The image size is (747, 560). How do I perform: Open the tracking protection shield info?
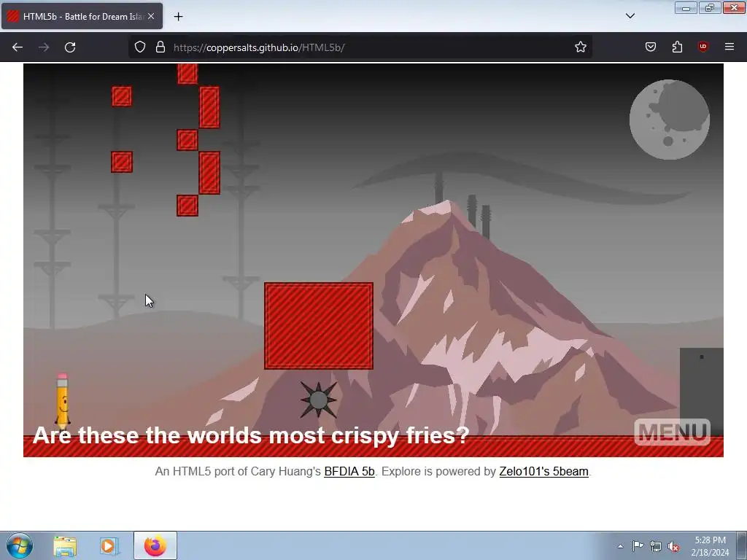click(139, 47)
